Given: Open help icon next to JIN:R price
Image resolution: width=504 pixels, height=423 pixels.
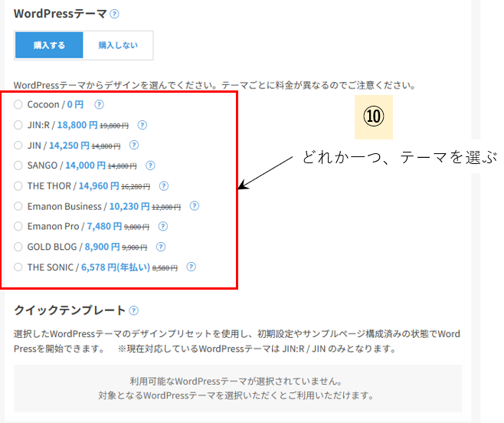Looking at the screenshot, I should point(142,125).
